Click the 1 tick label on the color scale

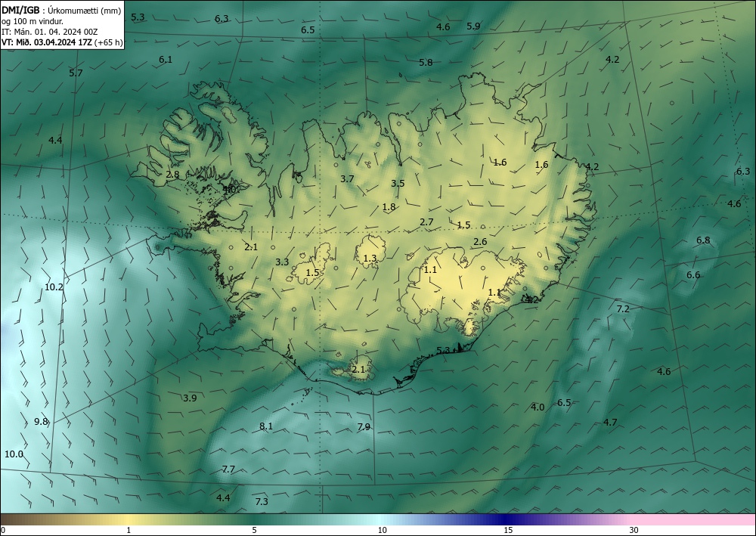[x=129, y=531]
